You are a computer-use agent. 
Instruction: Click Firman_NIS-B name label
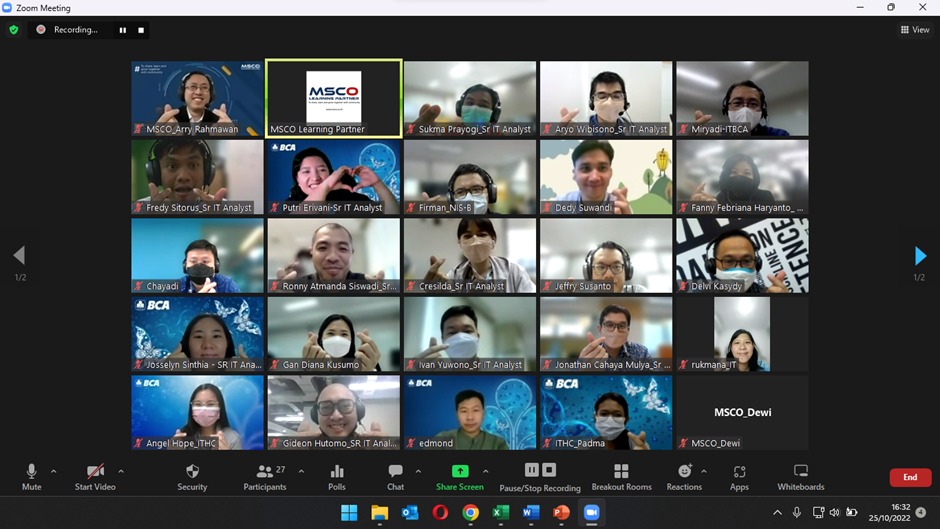tap(445, 208)
